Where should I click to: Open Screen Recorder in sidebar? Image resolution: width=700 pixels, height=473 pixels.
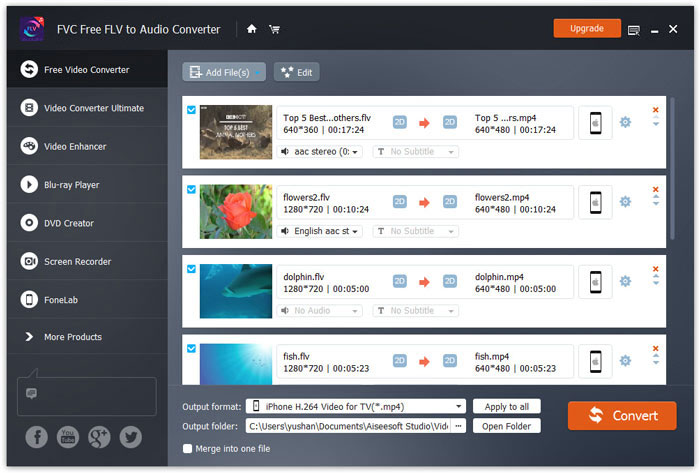click(87, 261)
